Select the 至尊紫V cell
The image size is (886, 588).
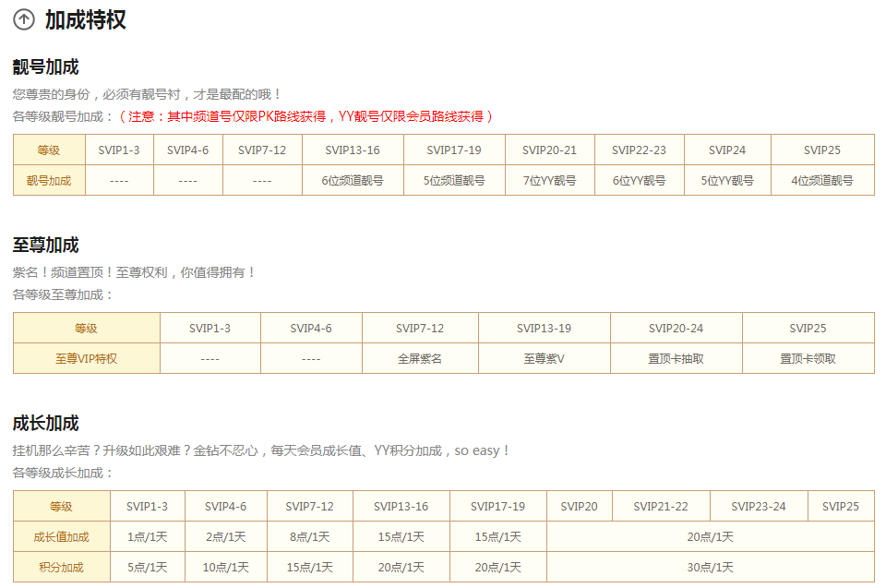(545, 358)
